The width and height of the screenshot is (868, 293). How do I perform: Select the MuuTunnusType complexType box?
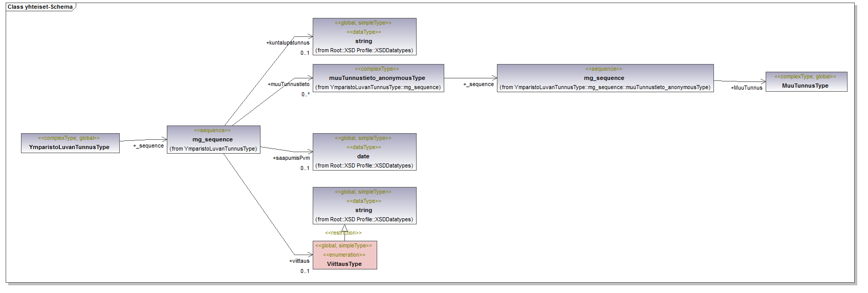pos(806,81)
